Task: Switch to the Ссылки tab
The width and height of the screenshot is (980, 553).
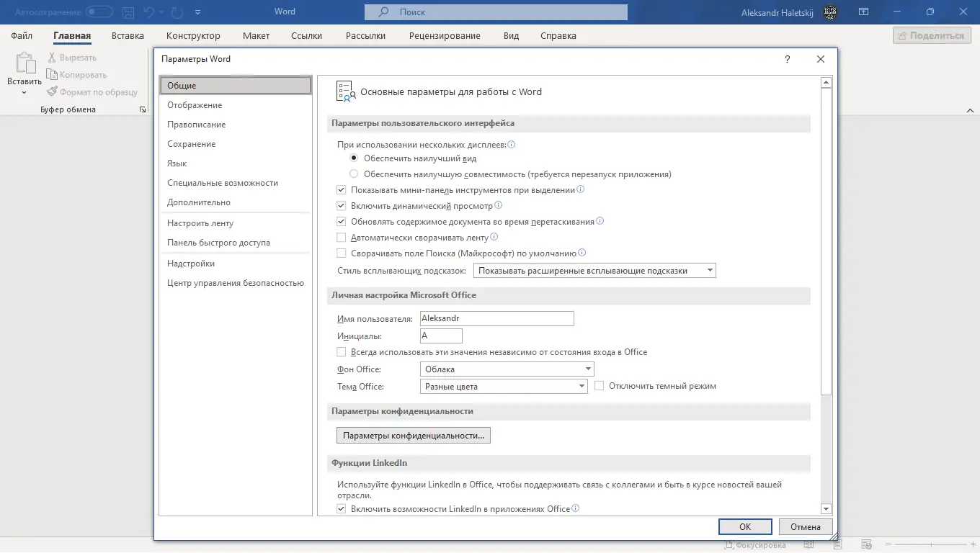Action: (x=307, y=35)
